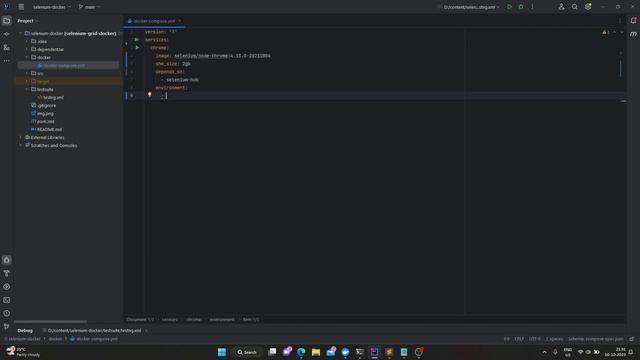Image resolution: width=640 pixels, height=360 pixels.
Task: Open Microsoft Edge from taskbar
Action: [x=301, y=352]
